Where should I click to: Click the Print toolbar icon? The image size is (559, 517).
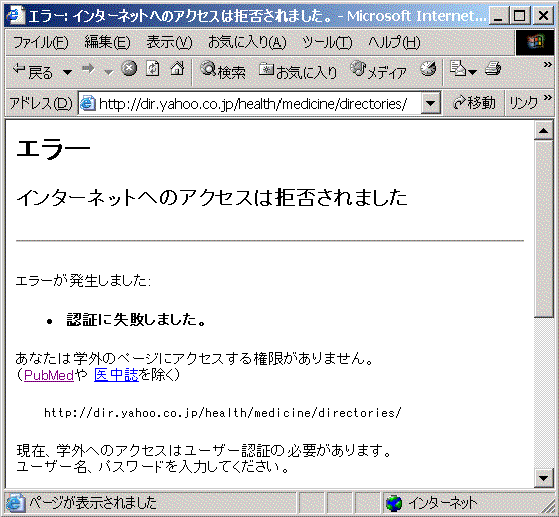493,68
